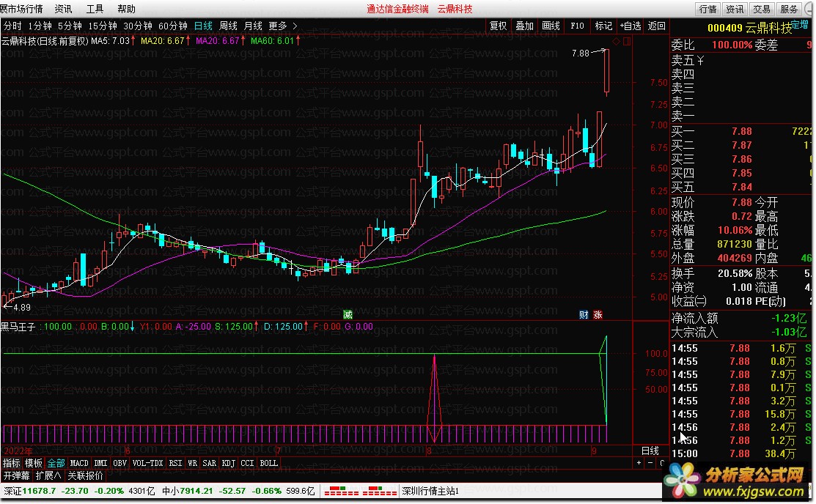Click the 换手 20.58% value

pyautogui.click(x=735, y=273)
